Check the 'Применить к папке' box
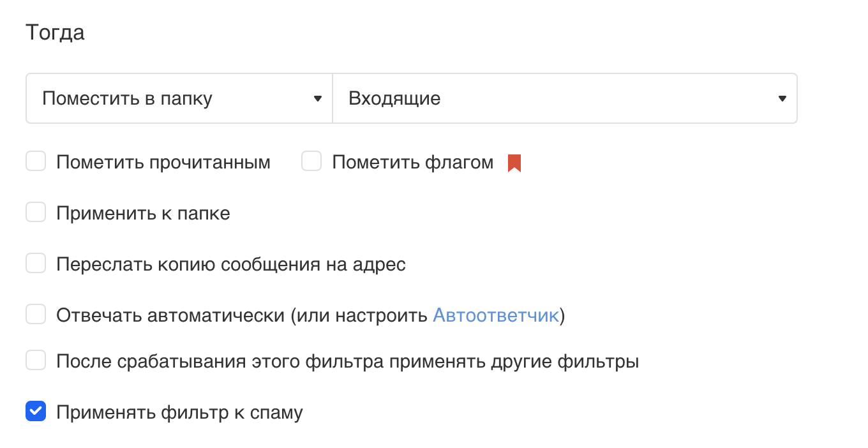868x448 pixels. point(36,213)
